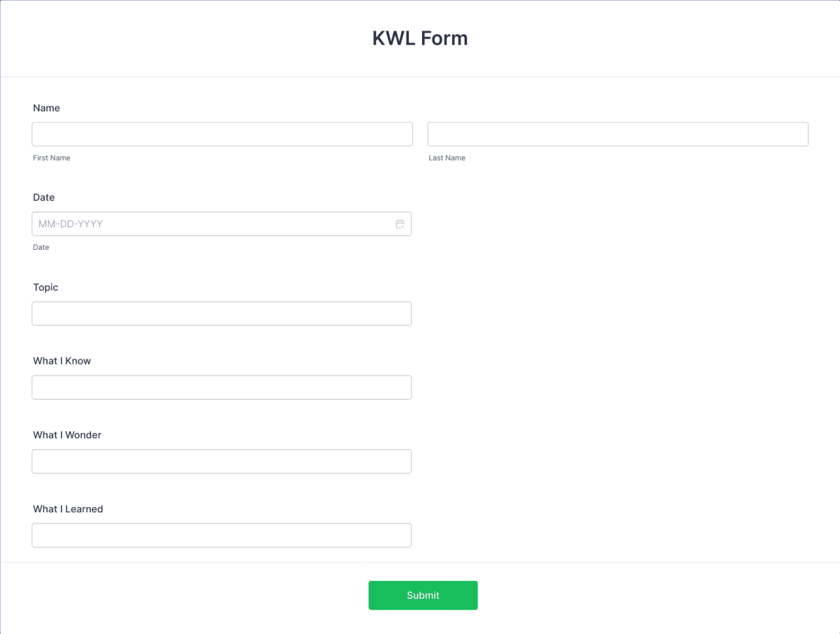Screen dimensions: 840x634
Task: Click the Name section label
Action: pos(46,108)
